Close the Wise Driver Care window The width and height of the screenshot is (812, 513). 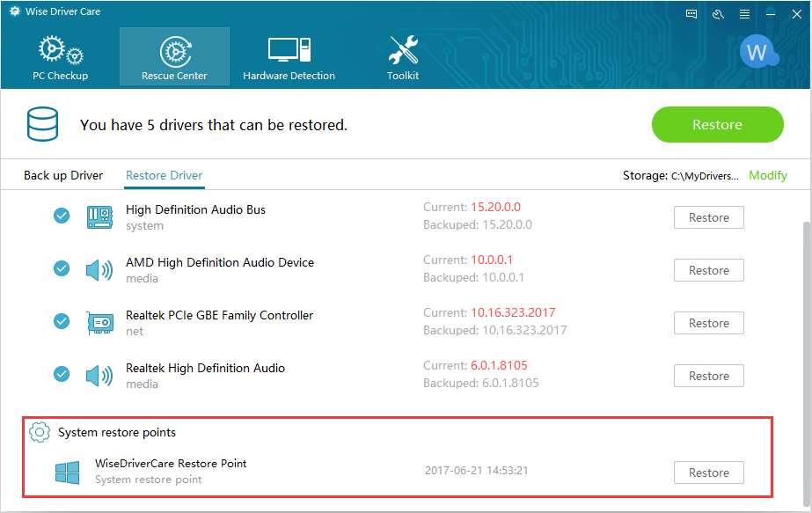797,14
